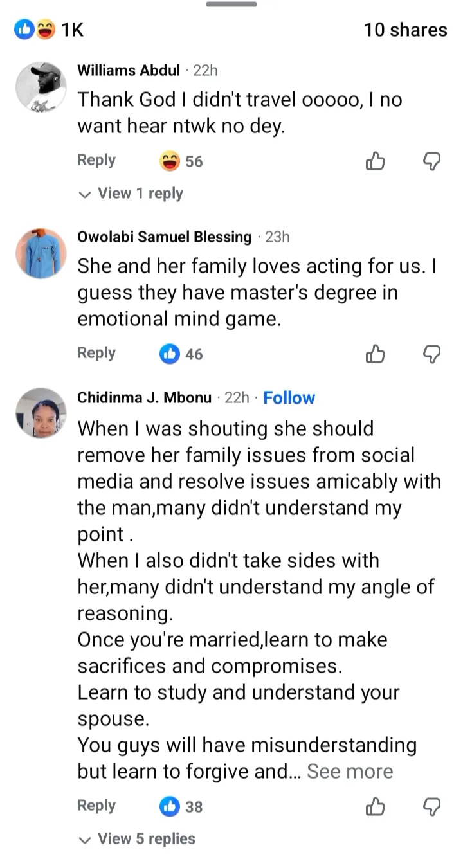The height and width of the screenshot is (868, 463).
Task: Expand truncated comment with See more
Action: point(350,772)
